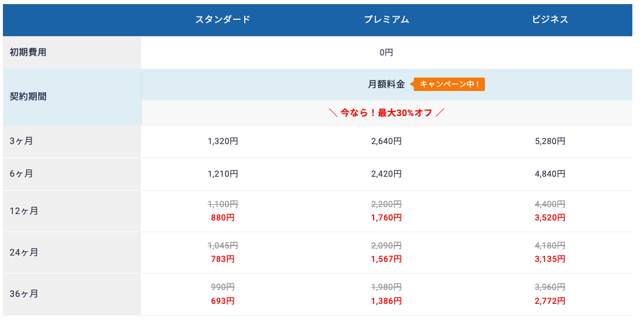644x322 pixels.
Task: Select the 36ヶ月 contract row label
Action: coord(24,294)
